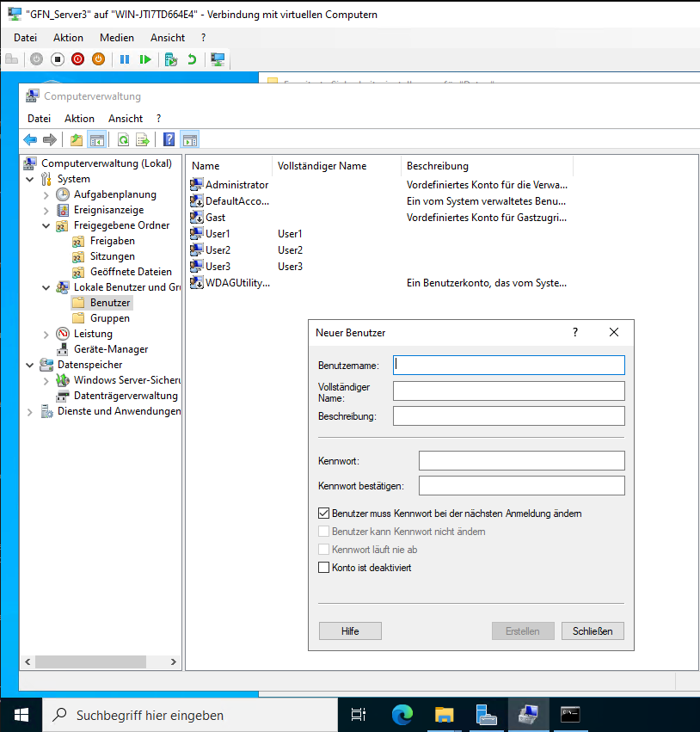
Task: Uncheck 'Benutzer muss Kennwort ändern' checkbox
Action: coord(324,514)
